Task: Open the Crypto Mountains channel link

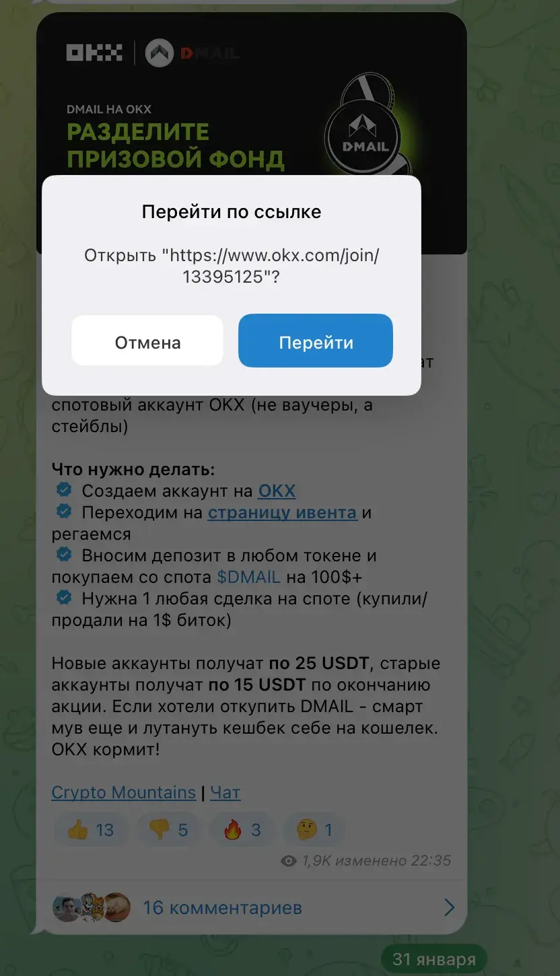Action: (124, 792)
